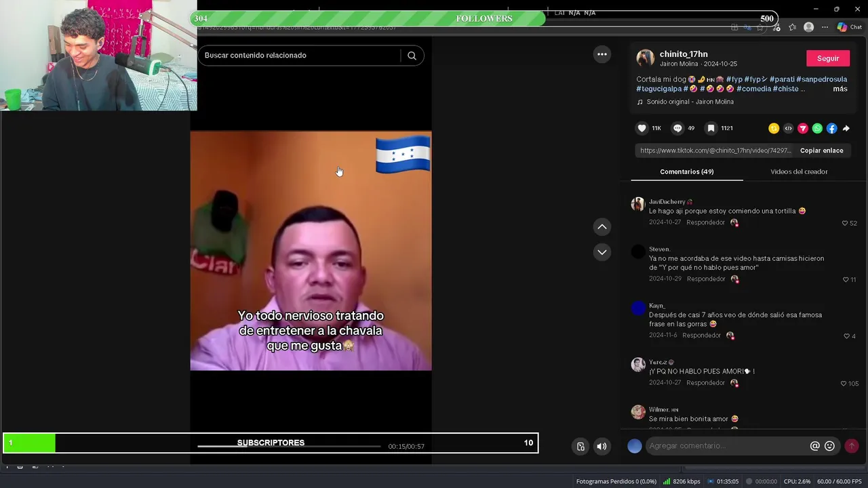Like the video with the heart icon

(x=642, y=128)
